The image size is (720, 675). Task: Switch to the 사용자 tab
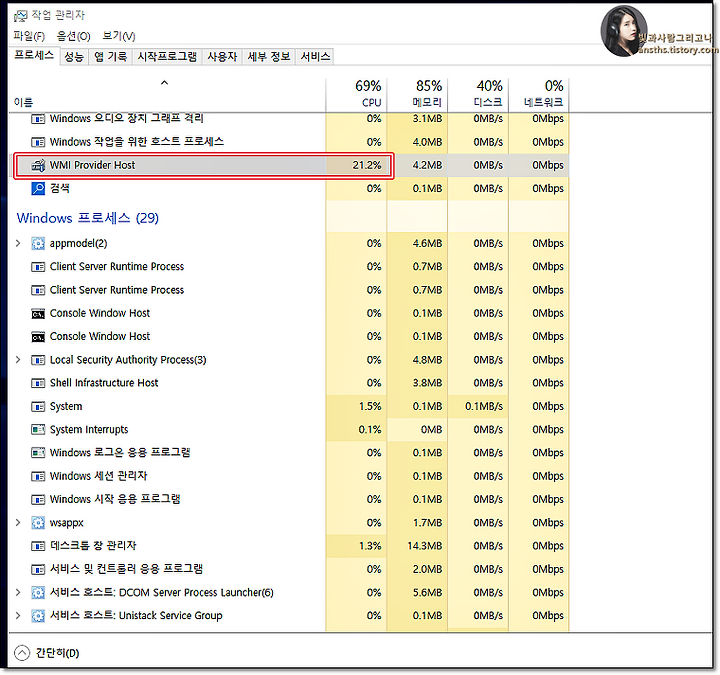pyautogui.click(x=222, y=57)
